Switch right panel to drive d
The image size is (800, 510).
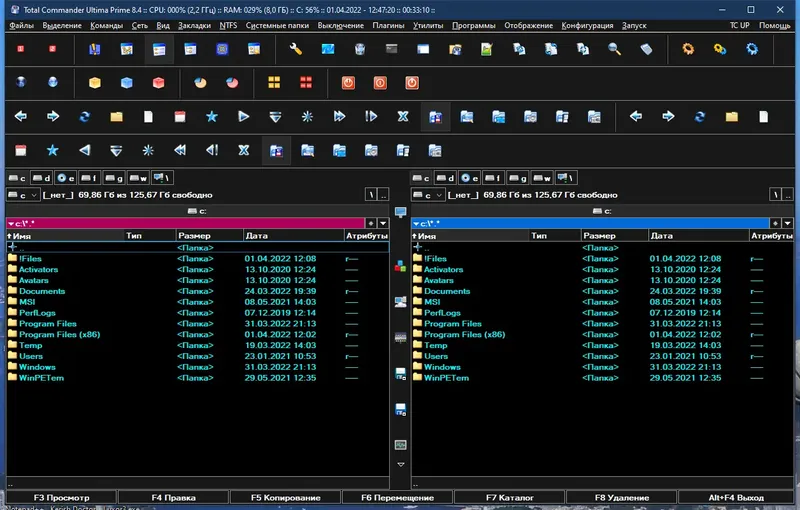pos(445,178)
